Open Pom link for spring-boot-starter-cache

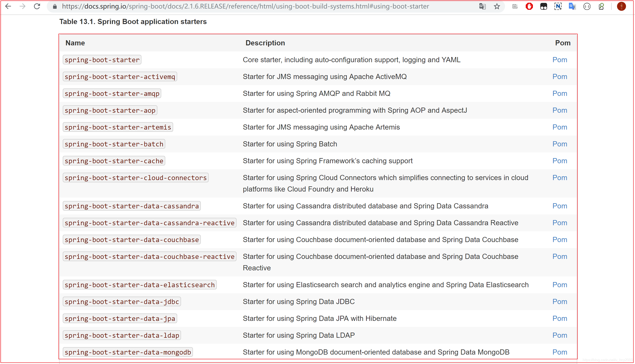coord(560,161)
